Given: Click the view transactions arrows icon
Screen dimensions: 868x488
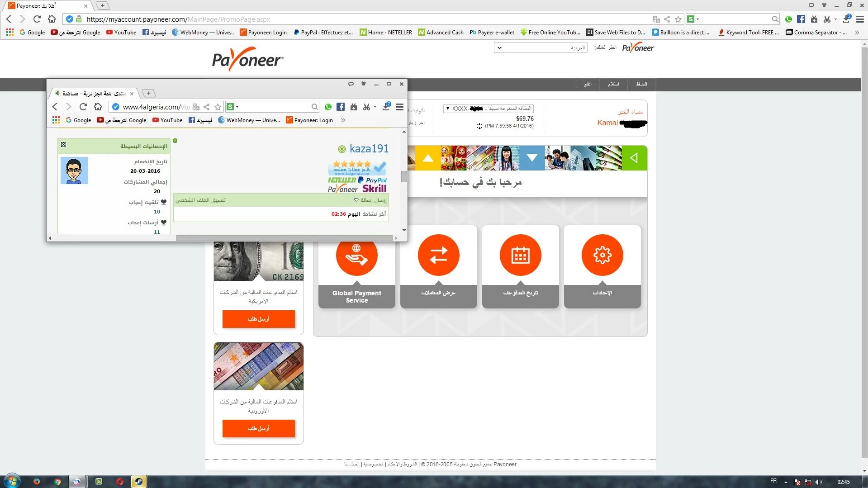Looking at the screenshot, I should 438,255.
